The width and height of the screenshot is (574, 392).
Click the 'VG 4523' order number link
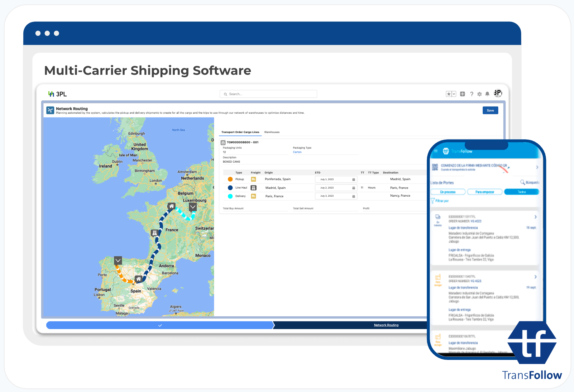(476, 221)
